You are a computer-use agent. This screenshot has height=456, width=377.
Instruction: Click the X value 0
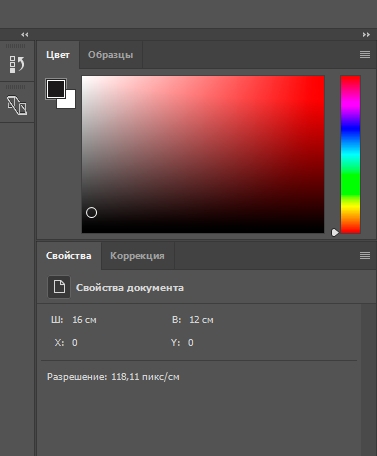[75, 343]
